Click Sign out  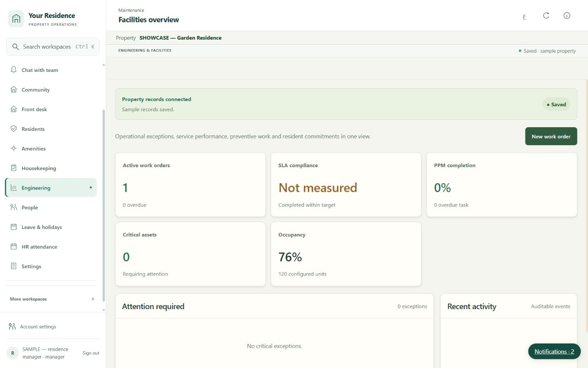[x=91, y=353]
